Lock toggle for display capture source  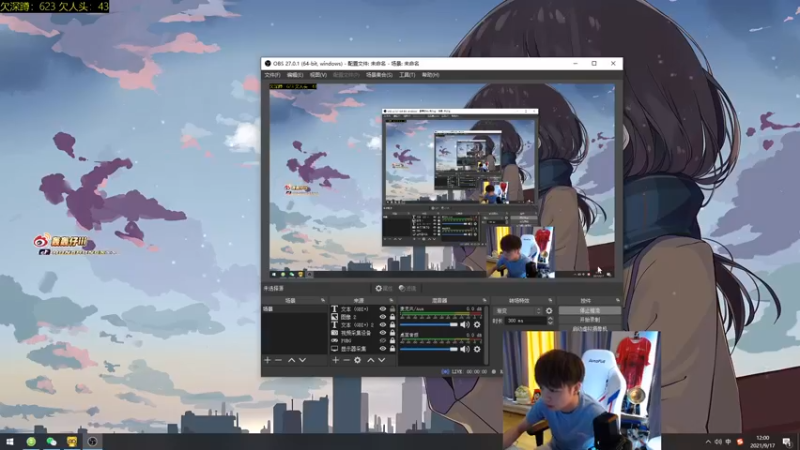click(392, 348)
